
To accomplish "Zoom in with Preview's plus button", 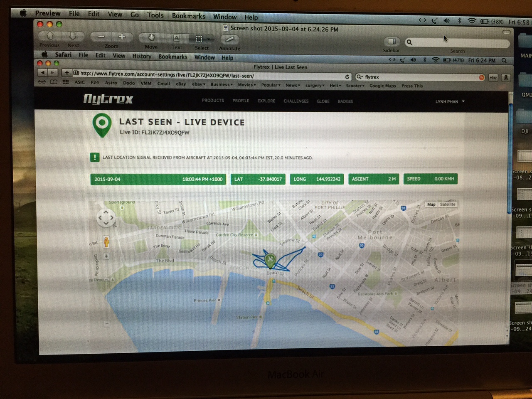I will pos(122,37).
